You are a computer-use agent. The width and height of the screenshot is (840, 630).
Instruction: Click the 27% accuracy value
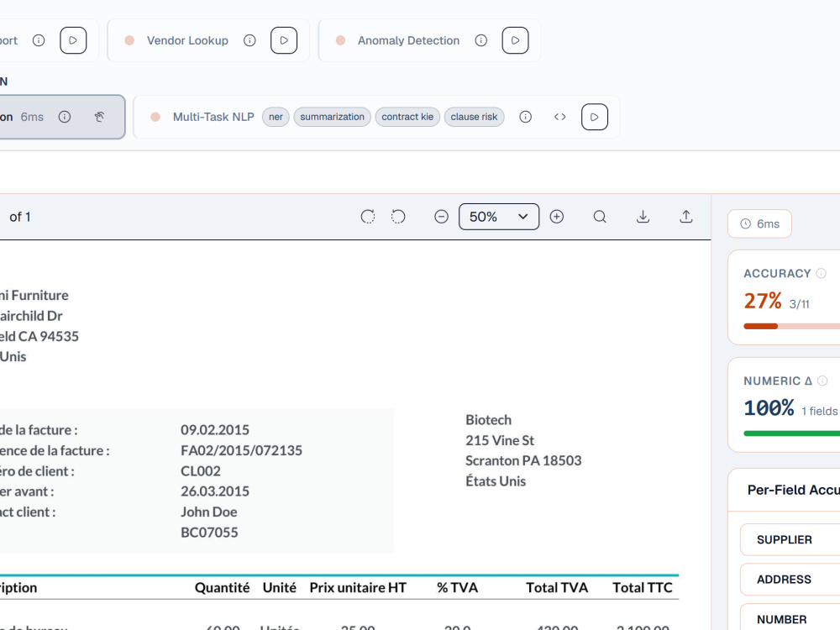[x=763, y=301]
